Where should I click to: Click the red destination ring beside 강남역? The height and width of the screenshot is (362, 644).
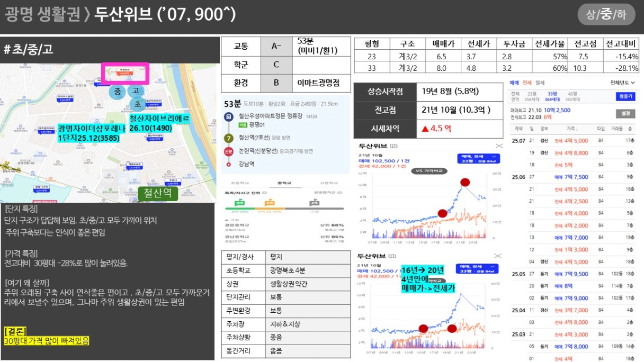228,164
